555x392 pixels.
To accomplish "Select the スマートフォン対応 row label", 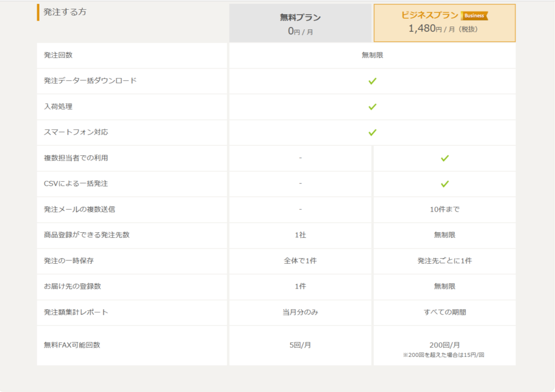I will tap(76, 132).
